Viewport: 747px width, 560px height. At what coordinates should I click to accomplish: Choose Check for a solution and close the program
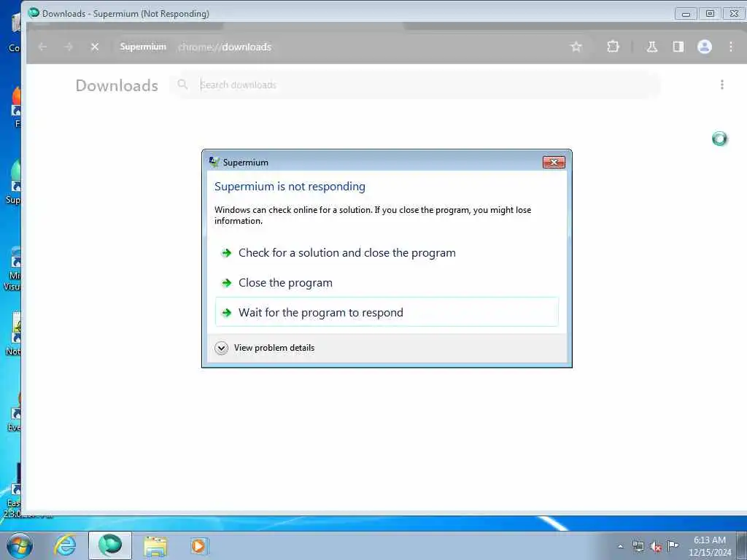(387, 253)
